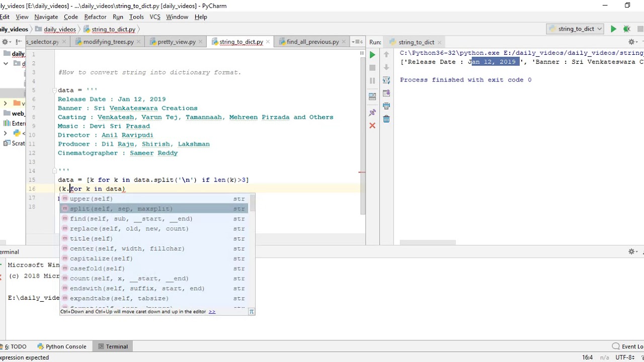The image size is (644, 362).
Task: Close the modifying_trees.py tab
Action: coord(139,42)
